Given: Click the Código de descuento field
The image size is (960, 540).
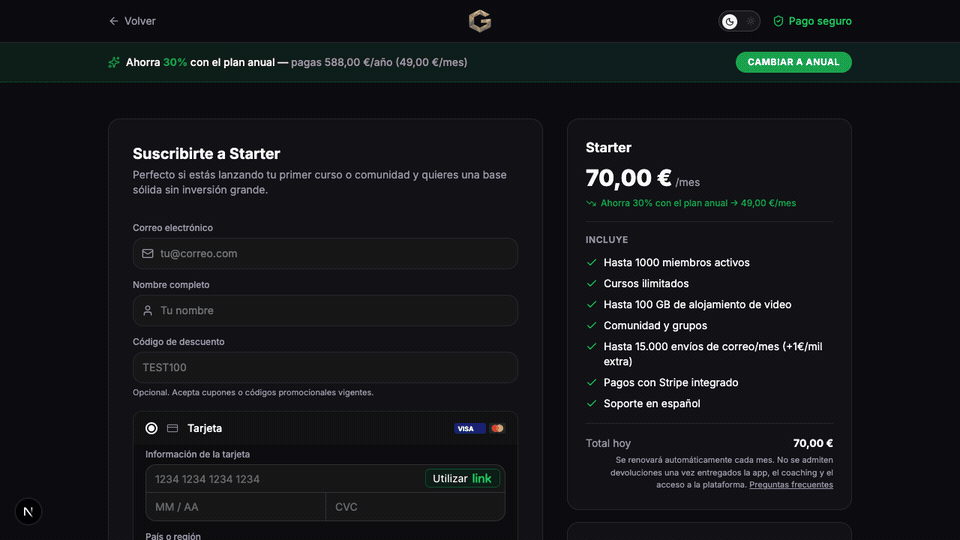Looking at the screenshot, I should tap(325, 368).
